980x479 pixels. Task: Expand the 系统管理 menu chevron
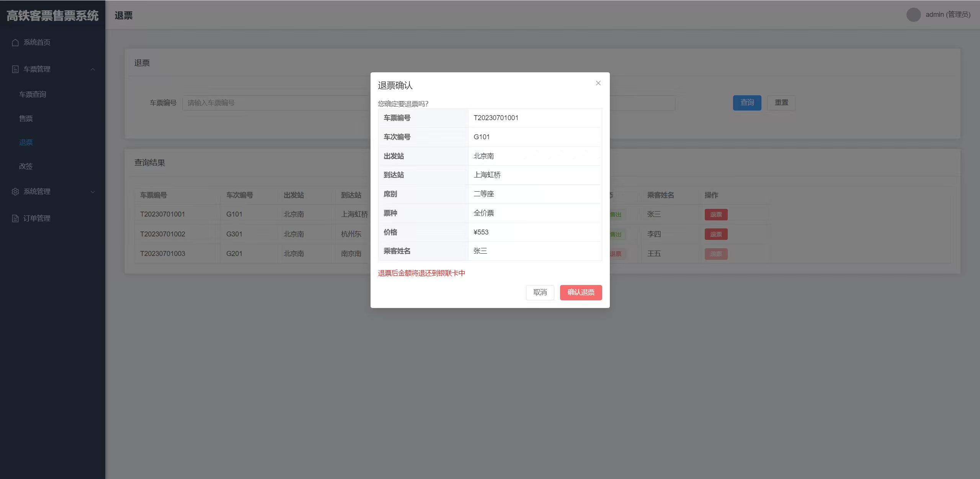pos(93,192)
